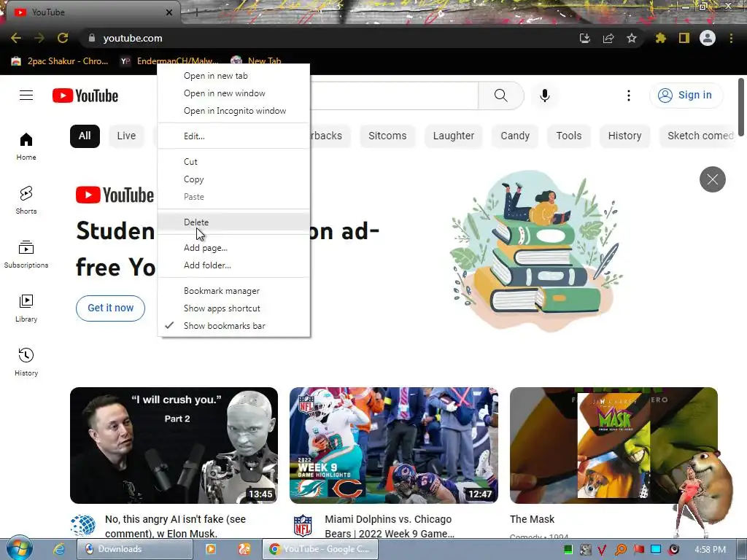Screen dimensions: 747x560
Task: Select the Live filter chip
Action: tap(126, 136)
